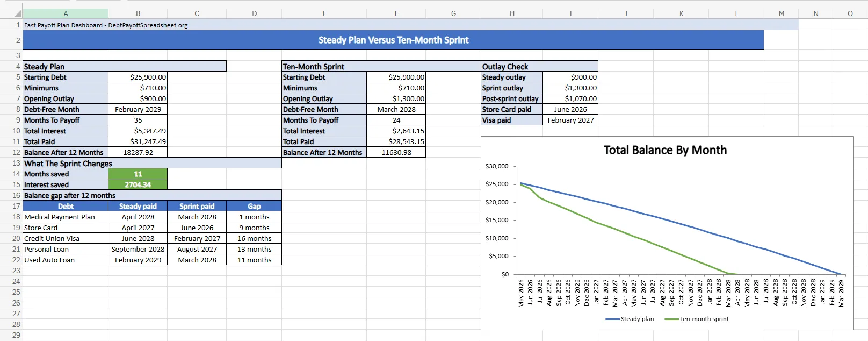The height and width of the screenshot is (341, 868).
Task: Click 'September 2028' steady paid cell
Action: (x=138, y=249)
